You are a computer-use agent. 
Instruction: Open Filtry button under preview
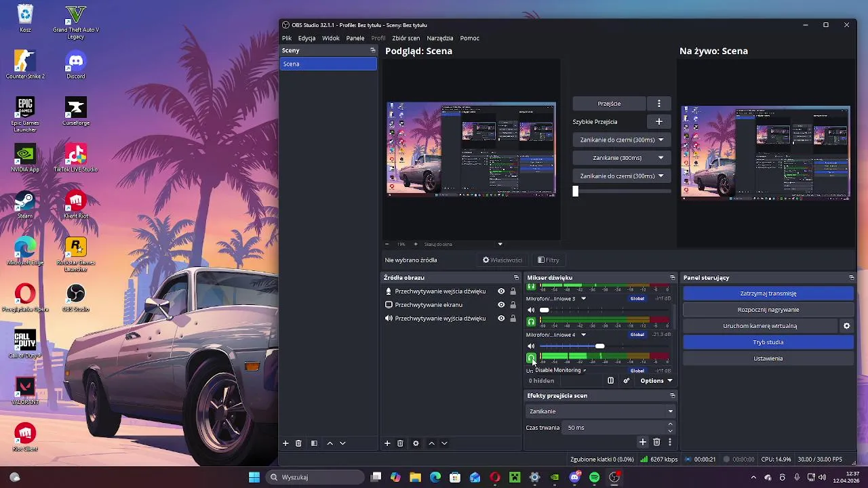pyautogui.click(x=549, y=260)
